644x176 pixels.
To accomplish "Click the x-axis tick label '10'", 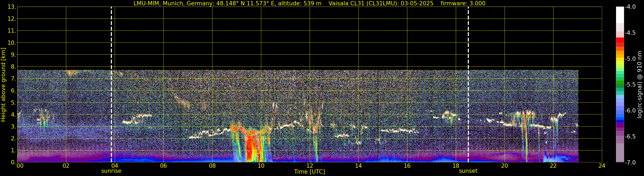I will 261,166.
